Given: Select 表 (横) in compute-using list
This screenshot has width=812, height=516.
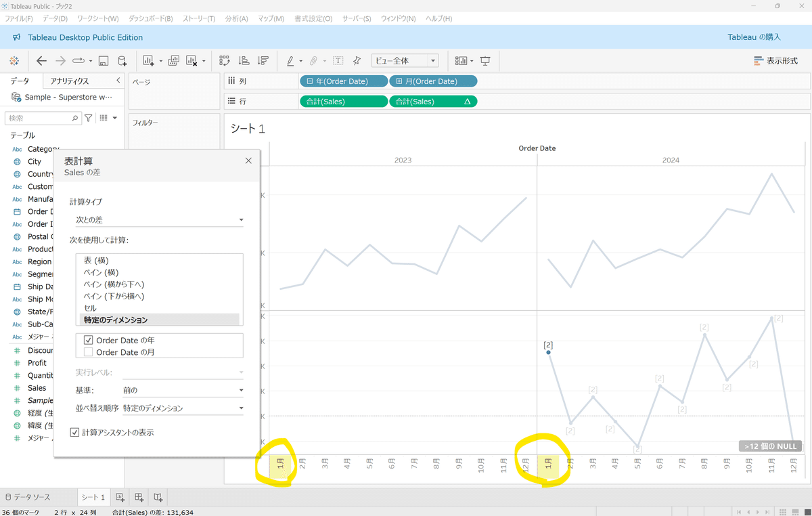Looking at the screenshot, I should pyautogui.click(x=160, y=260).
